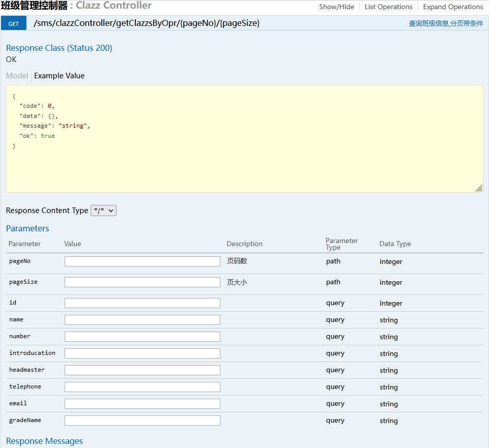Toggle the getClazzsByOpr endpoint path

coord(146,23)
